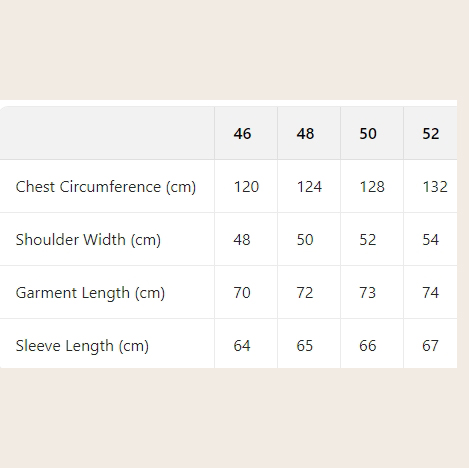Select the size 48 column header
The image size is (469, 468).
(305, 134)
